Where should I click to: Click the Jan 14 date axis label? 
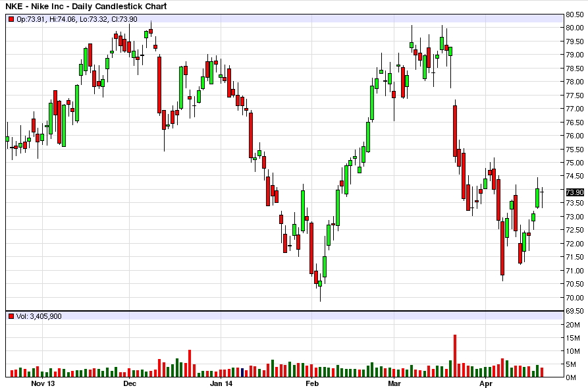(x=221, y=383)
